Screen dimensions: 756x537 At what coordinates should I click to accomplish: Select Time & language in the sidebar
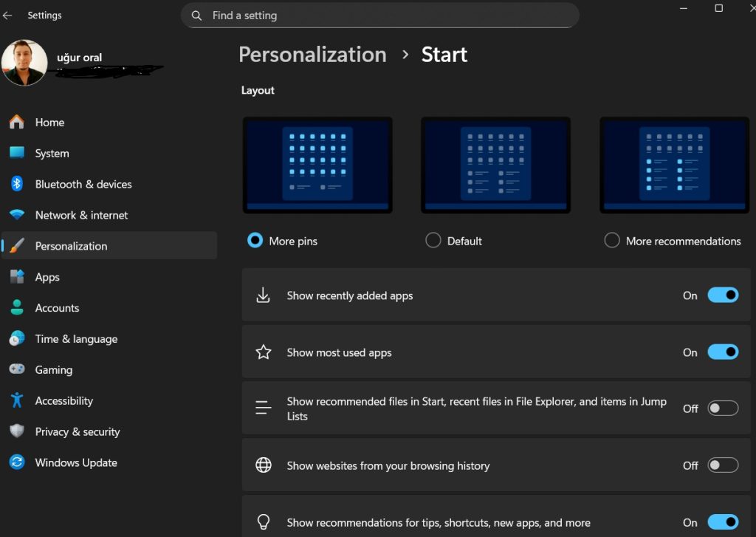click(76, 338)
